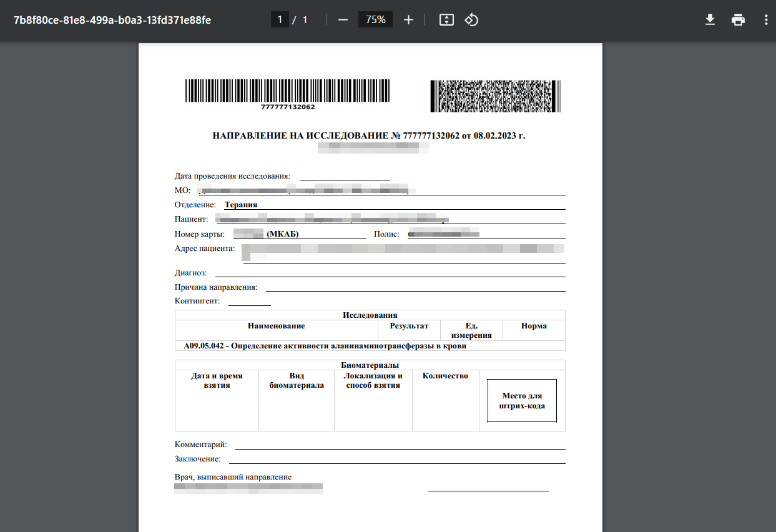Toggle fit to page view
Screen dimensions: 776x532
click(x=446, y=20)
